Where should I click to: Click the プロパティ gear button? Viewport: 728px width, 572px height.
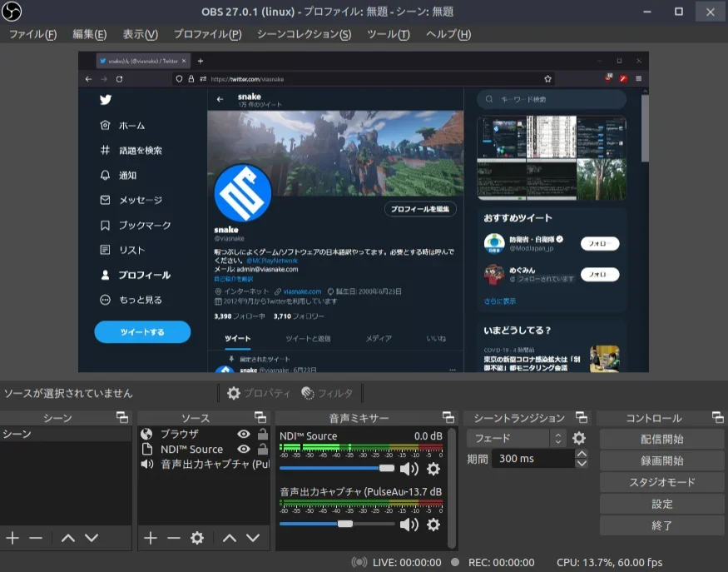pos(259,393)
